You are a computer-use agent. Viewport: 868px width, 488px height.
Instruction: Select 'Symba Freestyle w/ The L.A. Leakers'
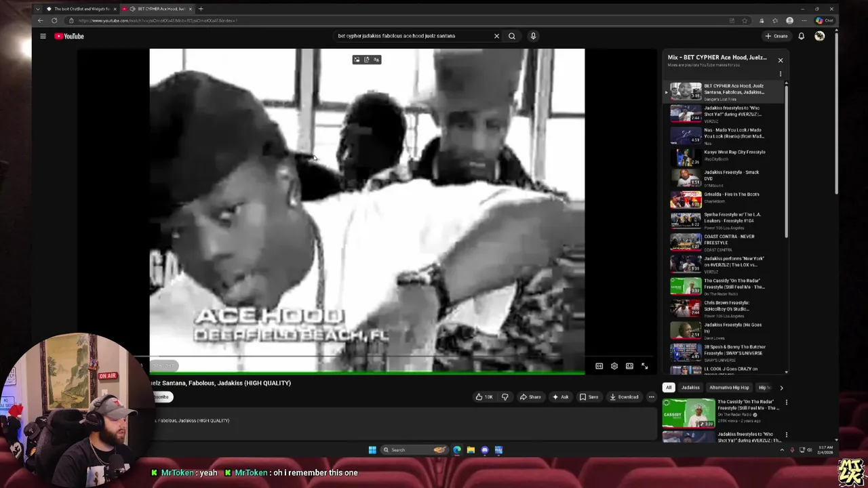click(722, 220)
